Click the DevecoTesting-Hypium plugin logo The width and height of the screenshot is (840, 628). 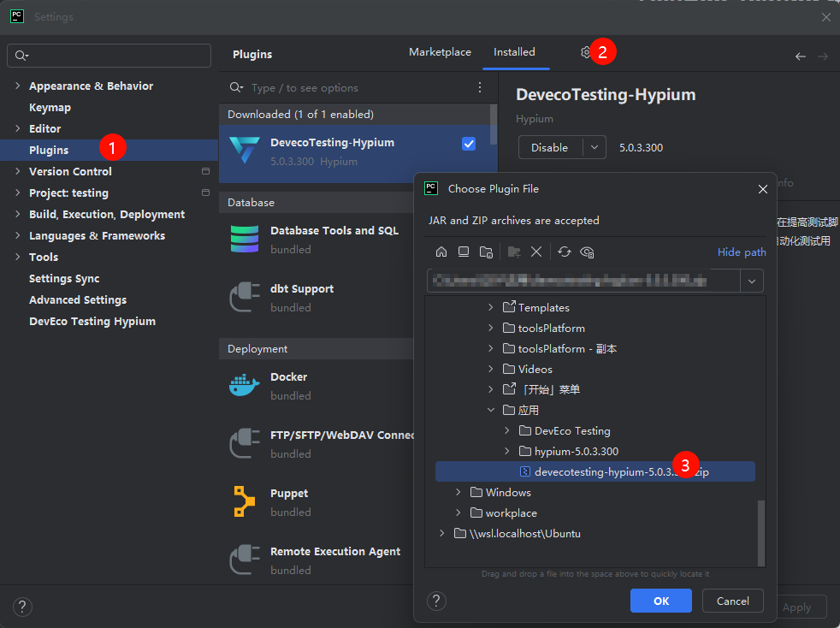click(245, 150)
